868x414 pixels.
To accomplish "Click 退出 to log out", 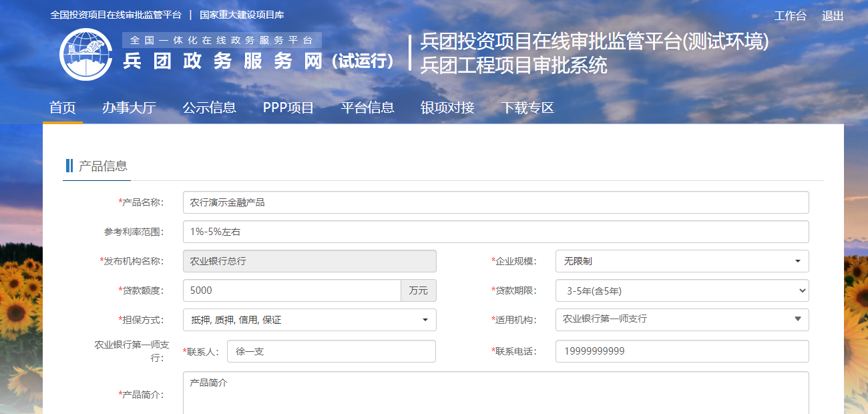I will 833,16.
